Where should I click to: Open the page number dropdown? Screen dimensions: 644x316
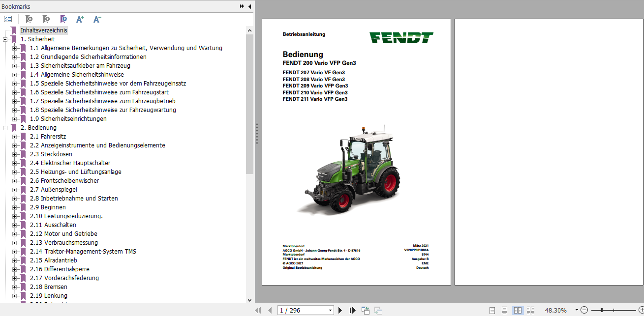click(x=331, y=310)
